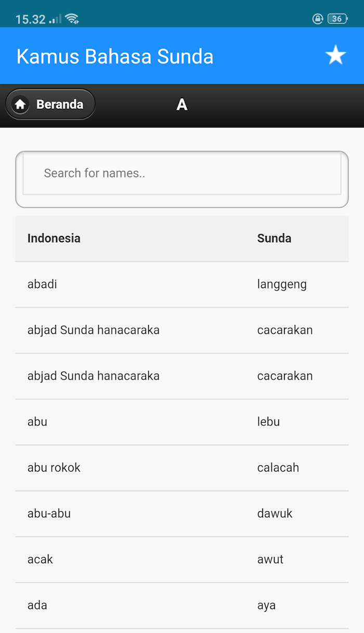
Task: Select the 'abadi' row
Action: click(182, 284)
